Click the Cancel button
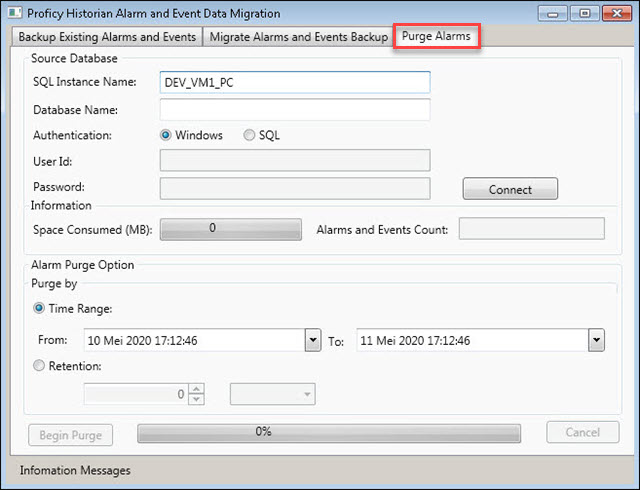Image resolution: width=640 pixels, height=490 pixels. tap(582, 432)
